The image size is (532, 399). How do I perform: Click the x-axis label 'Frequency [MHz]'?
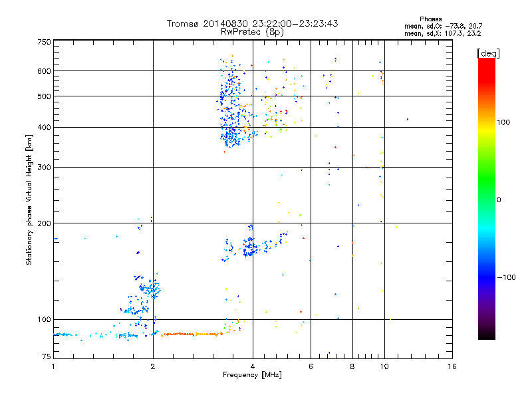pyautogui.click(x=252, y=375)
